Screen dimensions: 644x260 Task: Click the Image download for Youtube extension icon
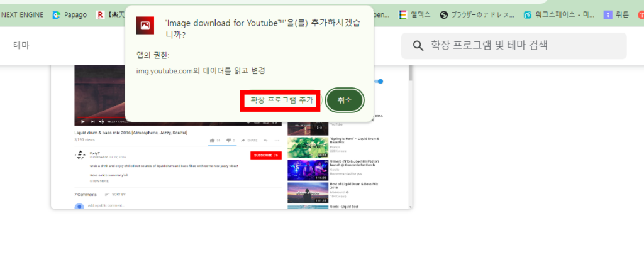coord(145,25)
